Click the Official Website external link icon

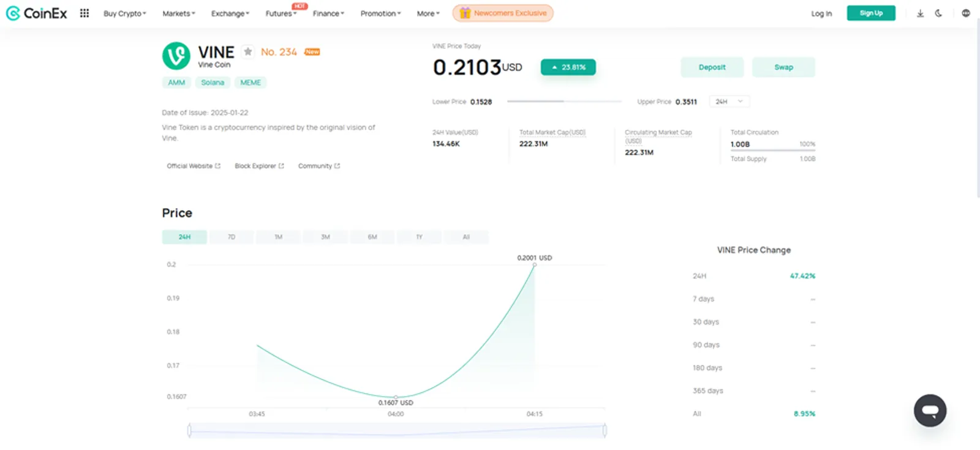point(217,166)
